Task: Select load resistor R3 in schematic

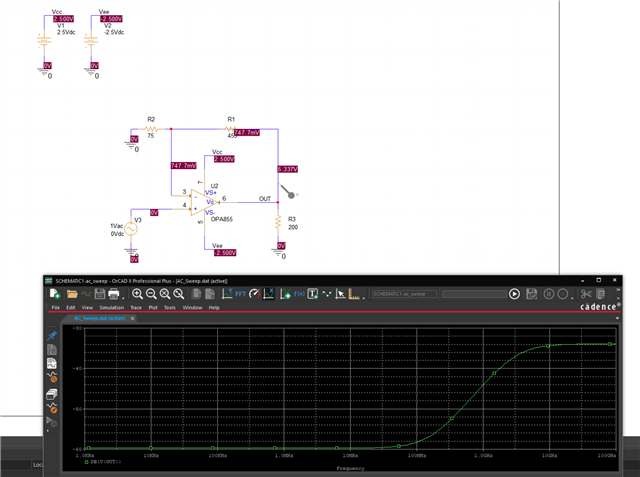Action: point(278,223)
